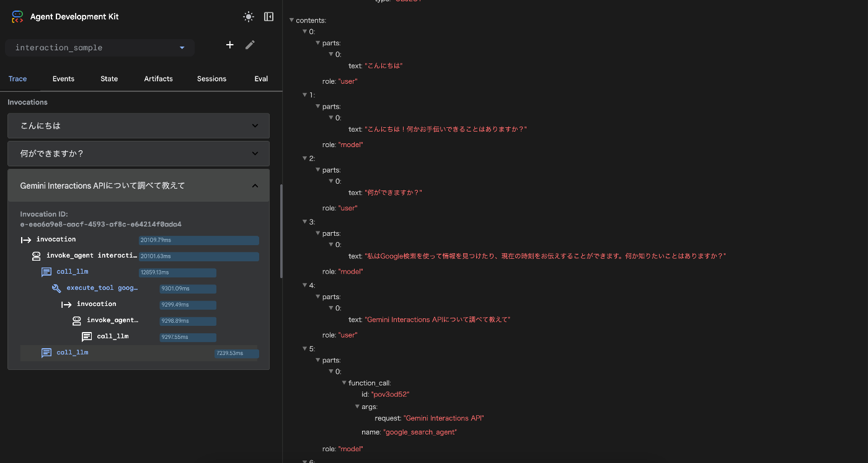Go to the Sessions tab
This screenshot has width=868, height=463.
212,79
